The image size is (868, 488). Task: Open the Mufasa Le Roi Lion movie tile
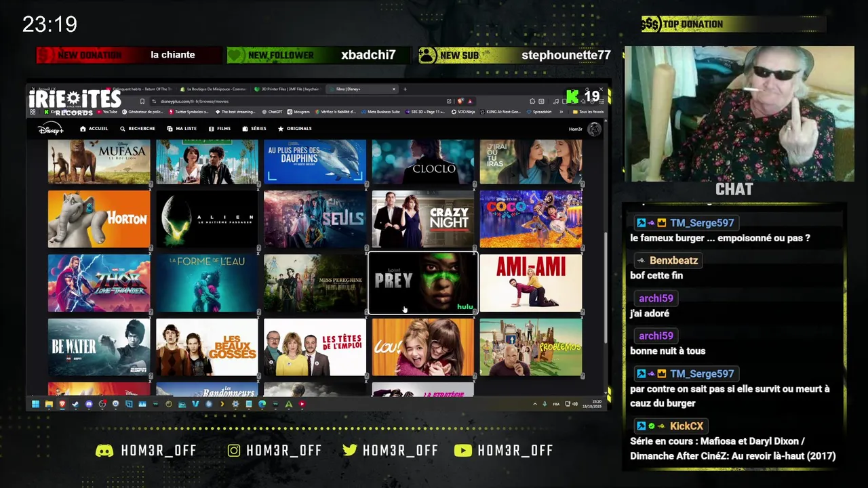[x=99, y=161]
